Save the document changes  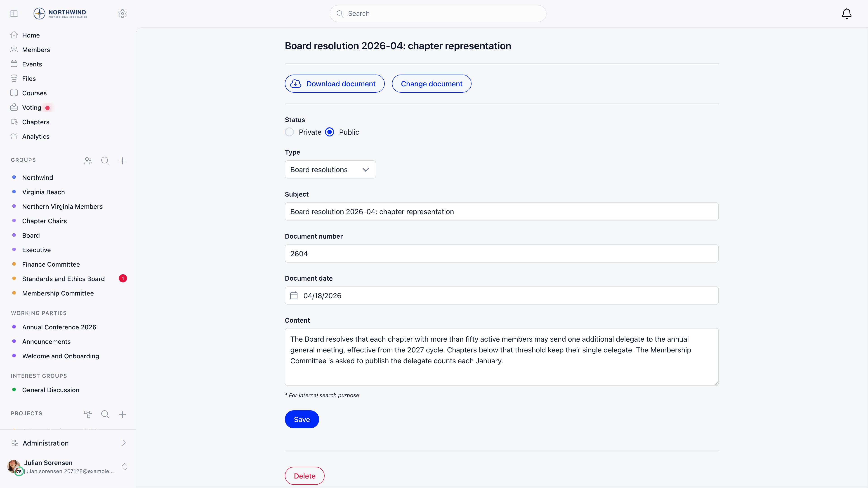coord(302,419)
